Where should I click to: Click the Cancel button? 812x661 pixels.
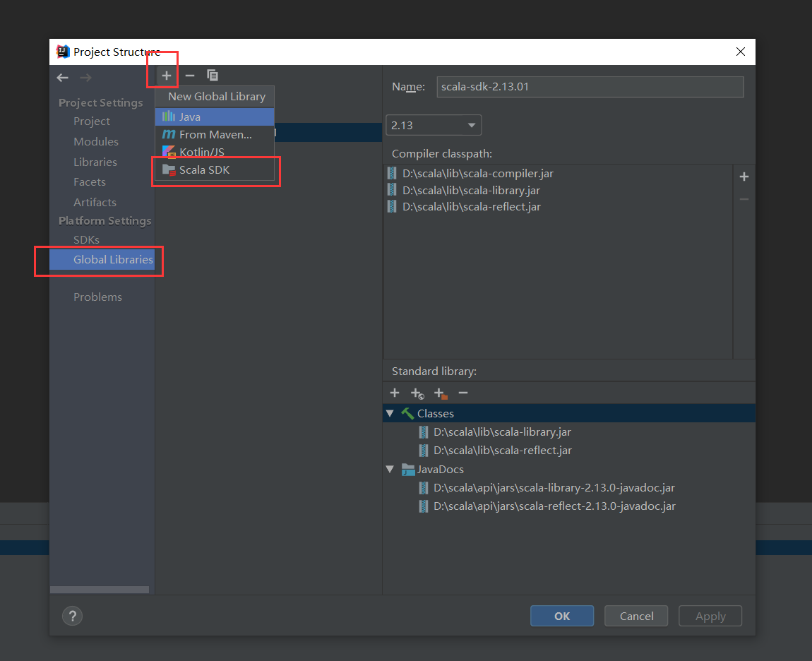(636, 616)
